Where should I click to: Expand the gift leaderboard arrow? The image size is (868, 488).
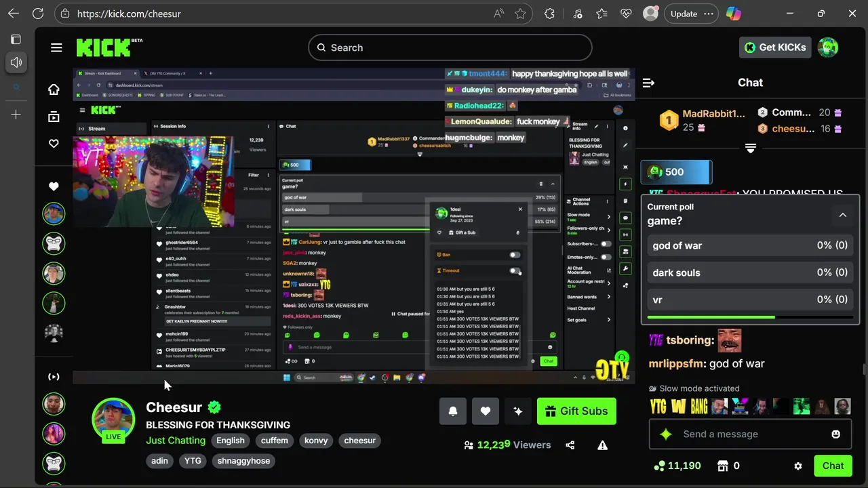(750, 148)
